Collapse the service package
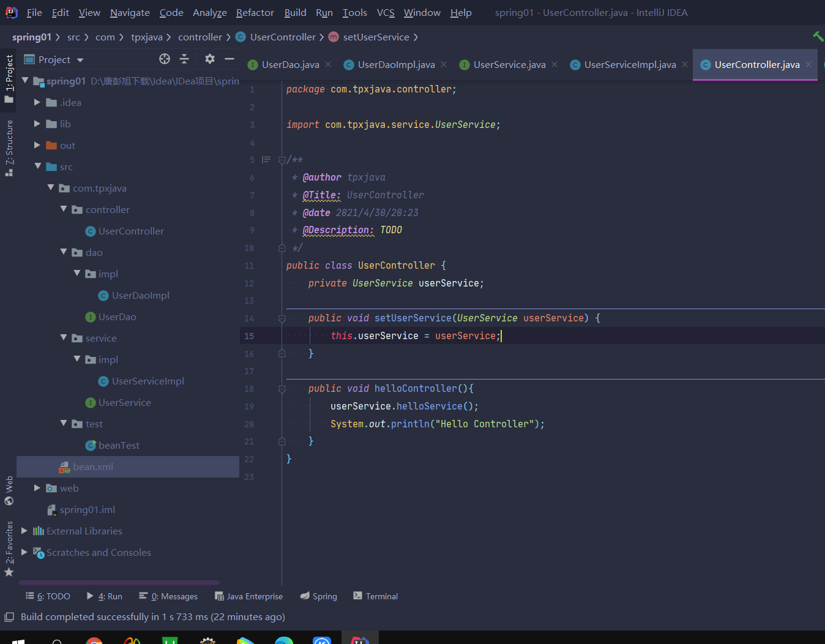Viewport: 825px width, 644px height. (64, 337)
